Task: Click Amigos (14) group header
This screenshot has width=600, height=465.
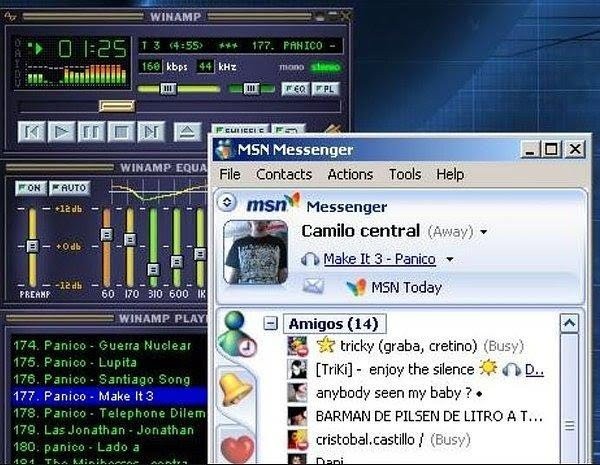Action: (x=334, y=324)
